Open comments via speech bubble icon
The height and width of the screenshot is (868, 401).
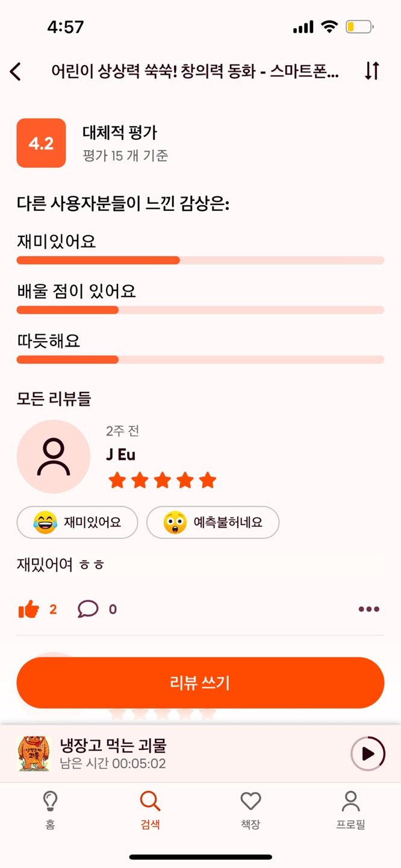click(88, 609)
